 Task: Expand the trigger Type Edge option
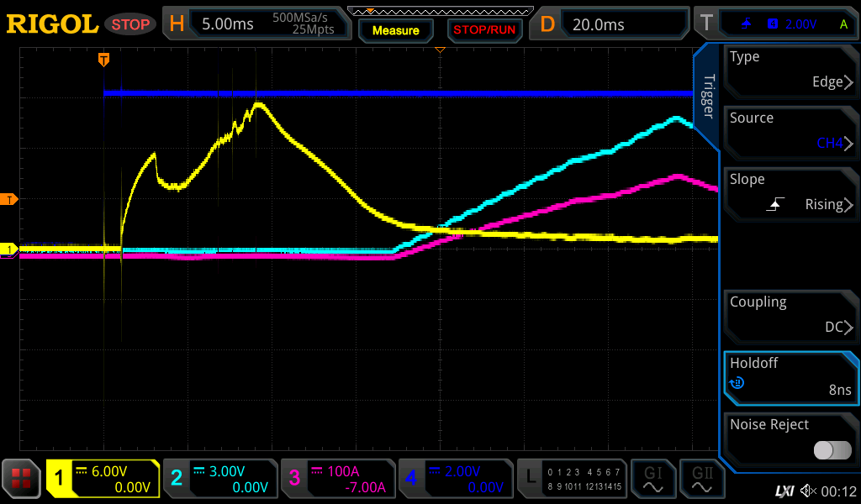point(790,71)
